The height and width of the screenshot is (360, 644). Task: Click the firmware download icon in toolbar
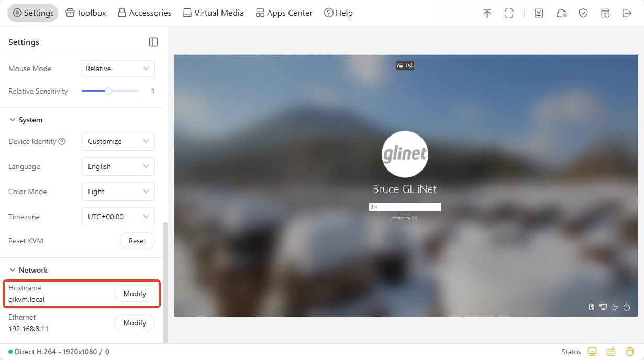click(539, 13)
